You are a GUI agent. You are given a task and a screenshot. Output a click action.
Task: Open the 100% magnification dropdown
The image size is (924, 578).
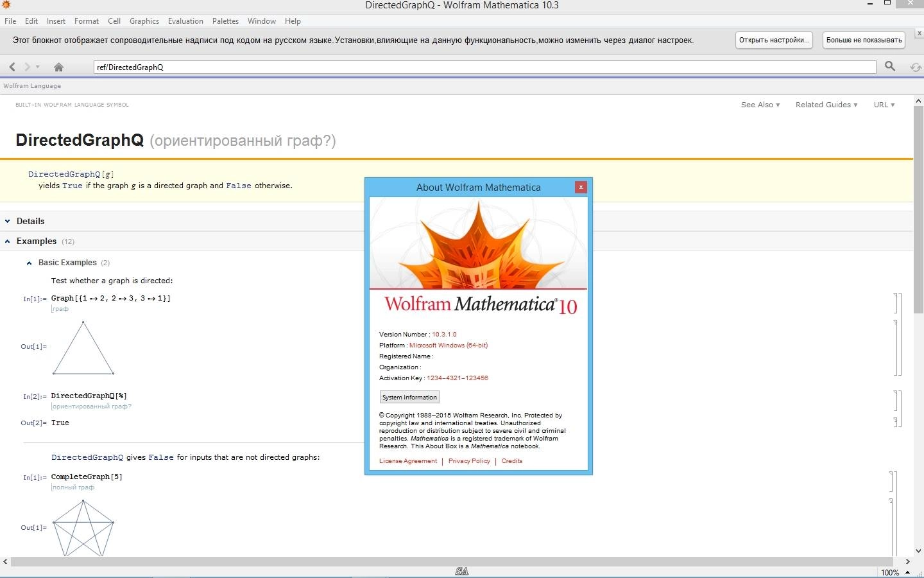(x=896, y=572)
